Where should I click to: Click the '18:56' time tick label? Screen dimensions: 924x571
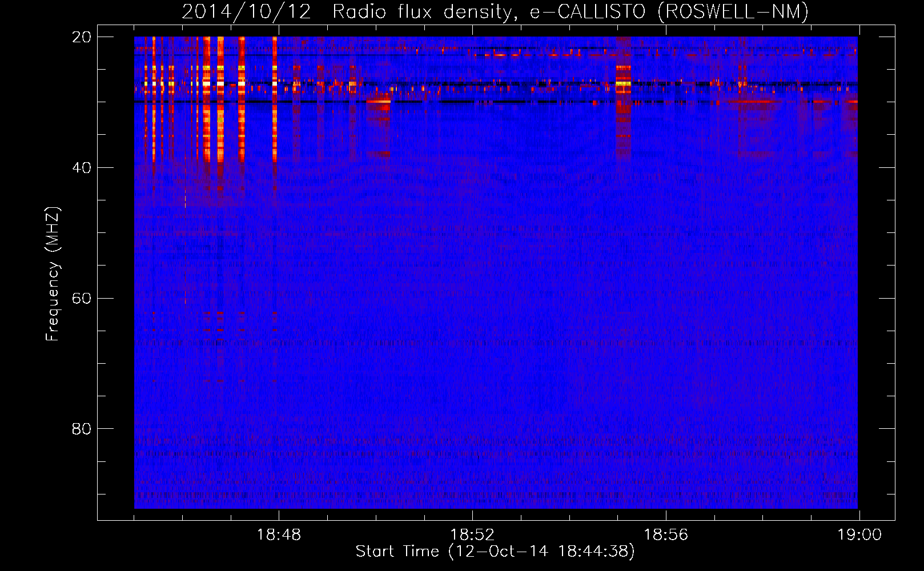coord(666,535)
